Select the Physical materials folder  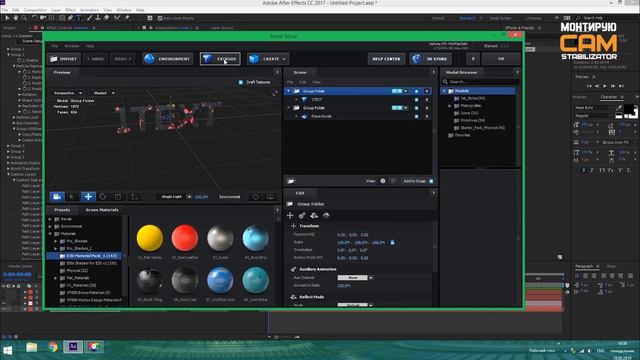click(77, 271)
